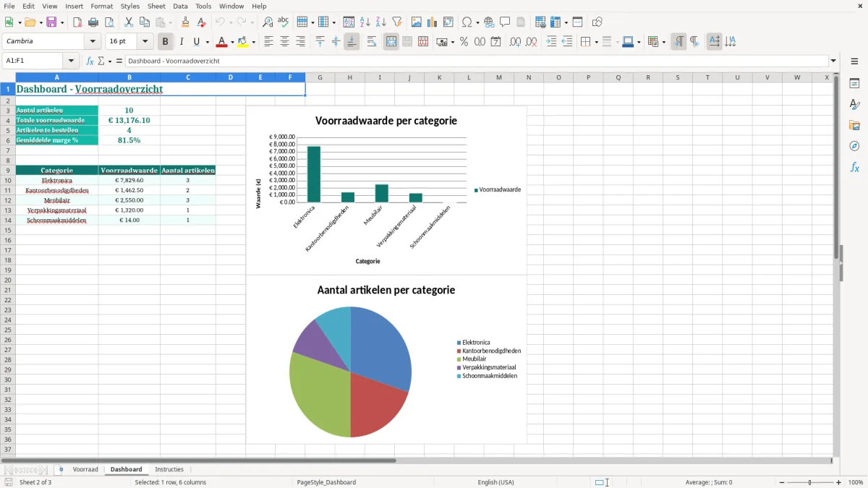This screenshot has width=868, height=488.
Task: Open font name dropdown
Action: pos(93,42)
